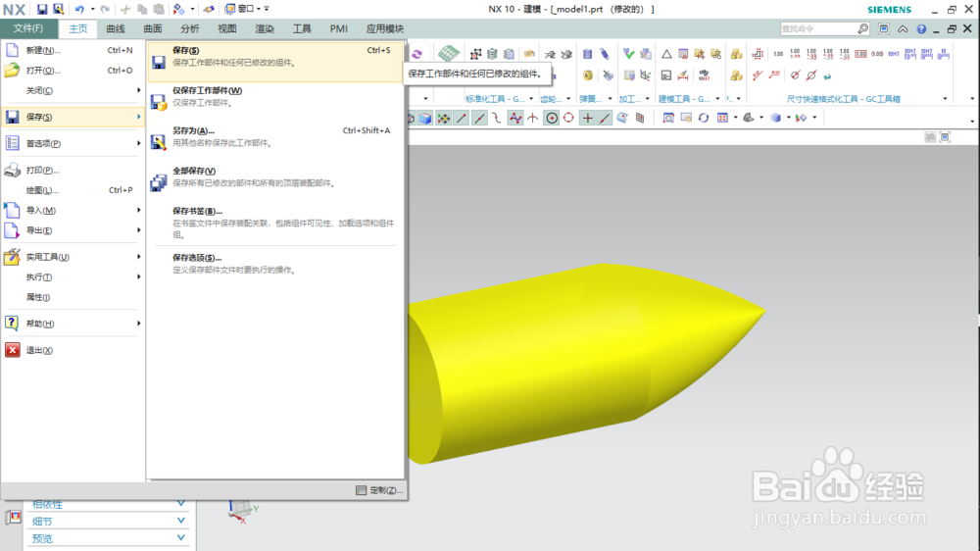Screen dimensions: 980x551
Task: Click the quick-access Save floppy icon
Action: pos(42,9)
